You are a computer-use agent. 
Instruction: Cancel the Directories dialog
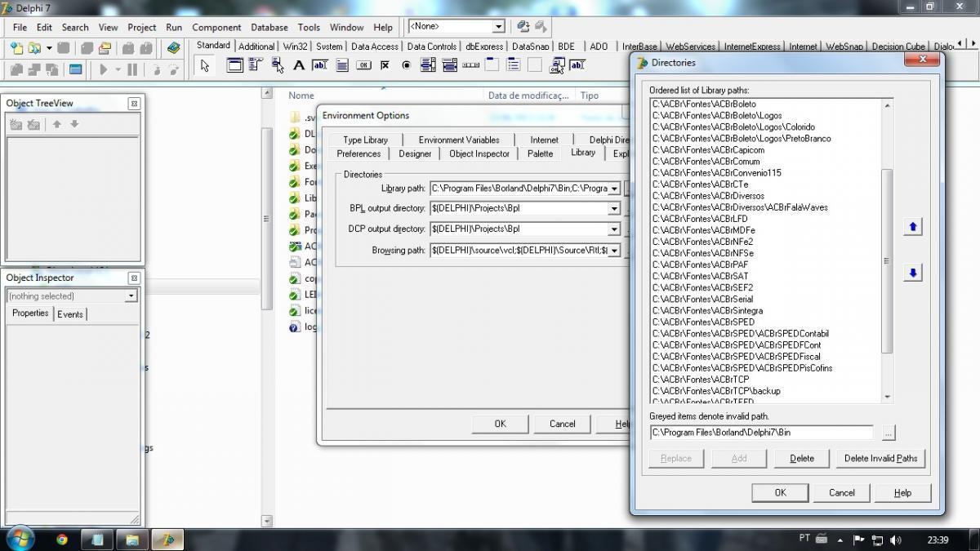(x=842, y=492)
